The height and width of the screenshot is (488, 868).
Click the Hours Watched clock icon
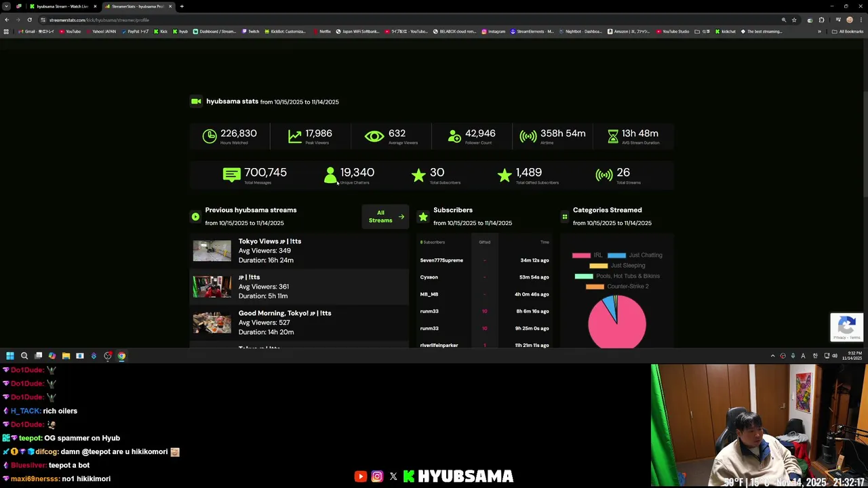(210, 136)
